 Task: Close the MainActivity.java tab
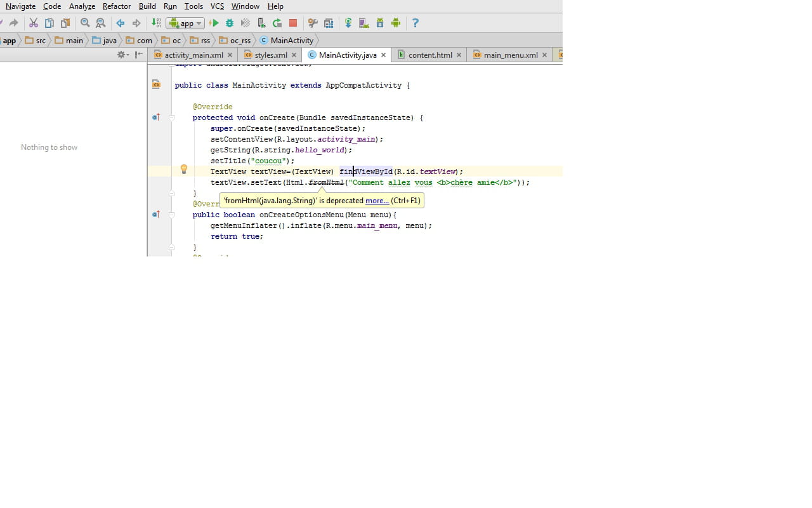383,55
